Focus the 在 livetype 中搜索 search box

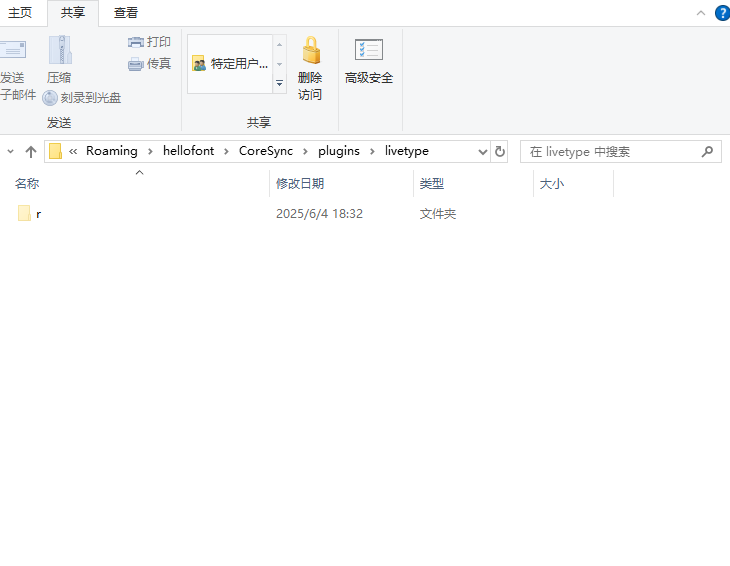click(x=621, y=152)
